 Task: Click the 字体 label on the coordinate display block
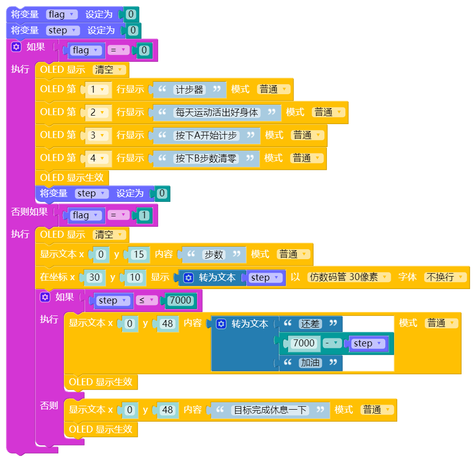point(407,277)
